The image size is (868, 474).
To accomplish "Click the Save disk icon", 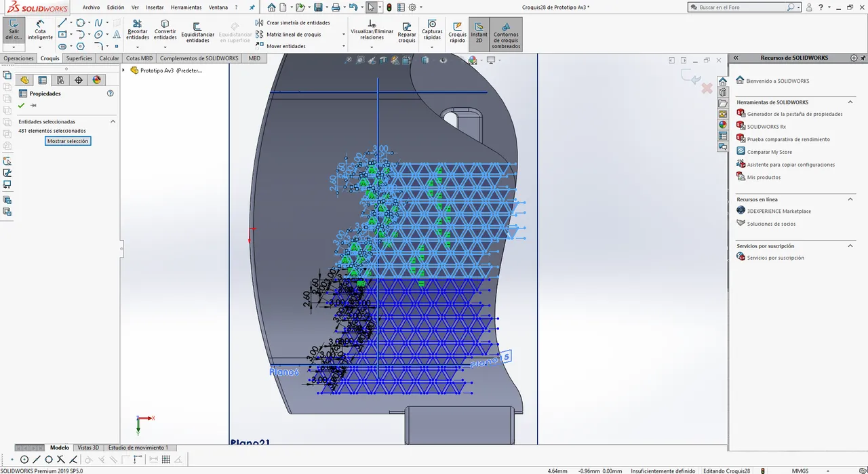I will coord(318,7).
